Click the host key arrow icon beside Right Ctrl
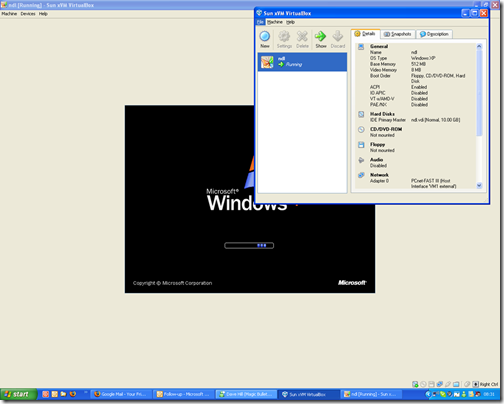This screenshot has width=504, height=404. tap(476, 384)
